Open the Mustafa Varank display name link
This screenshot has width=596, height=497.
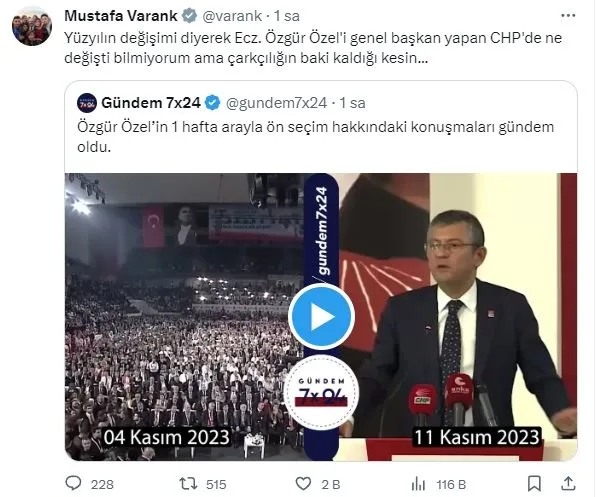[121, 16]
